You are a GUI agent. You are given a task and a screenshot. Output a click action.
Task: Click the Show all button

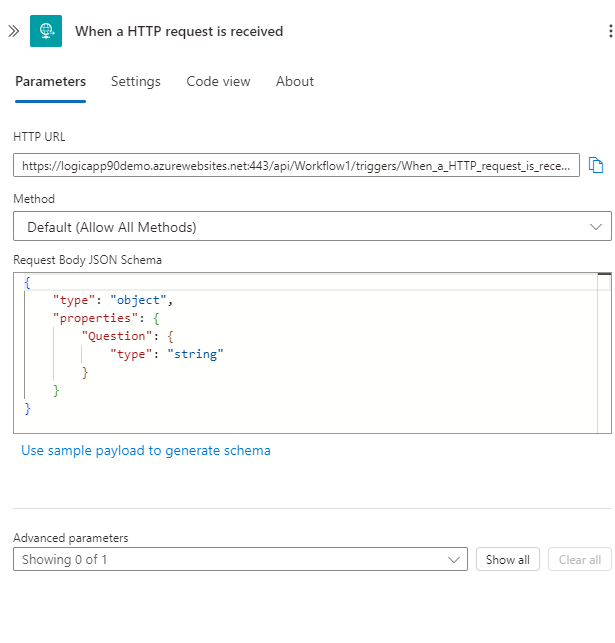coord(508,559)
